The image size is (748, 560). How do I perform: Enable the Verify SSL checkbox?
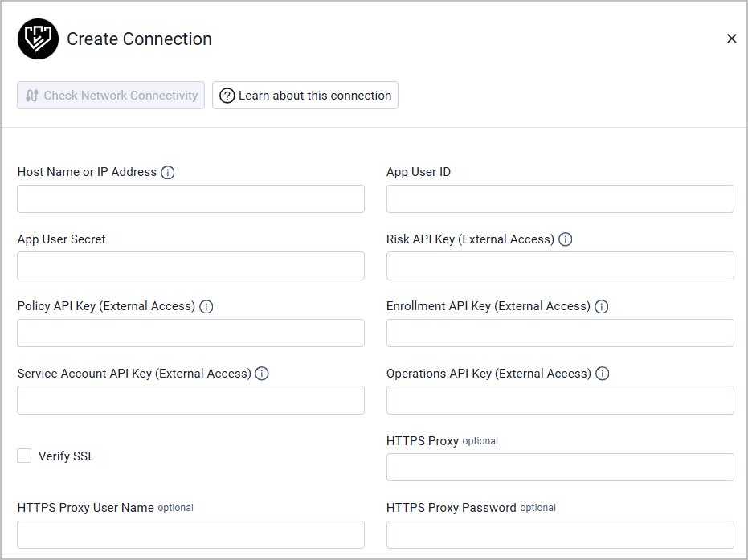pyautogui.click(x=24, y=456)
